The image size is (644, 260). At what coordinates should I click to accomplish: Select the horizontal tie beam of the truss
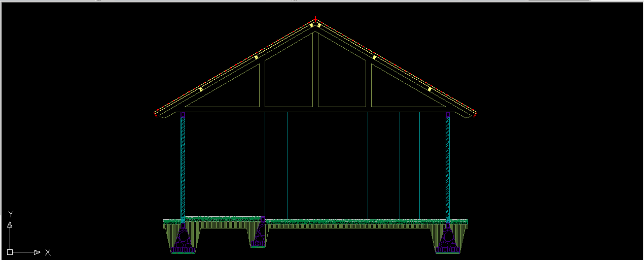tap(315, 109)
